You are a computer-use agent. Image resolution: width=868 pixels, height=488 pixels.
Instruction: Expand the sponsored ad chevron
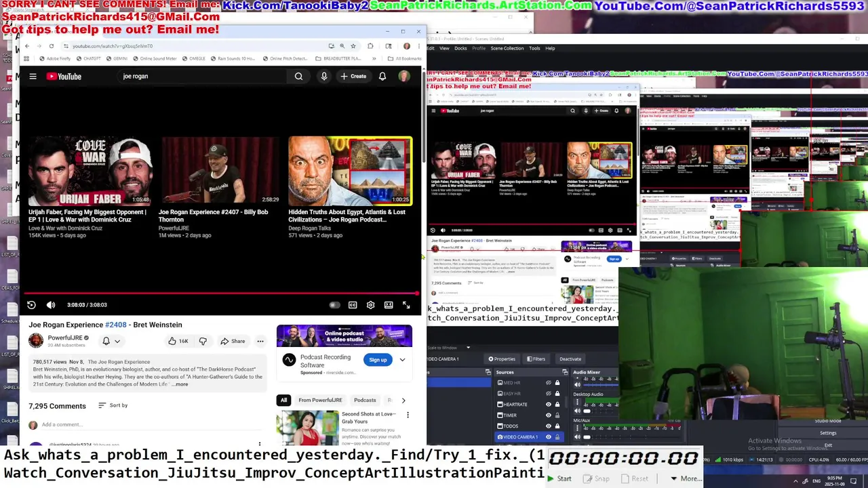(x=402, y=360)
